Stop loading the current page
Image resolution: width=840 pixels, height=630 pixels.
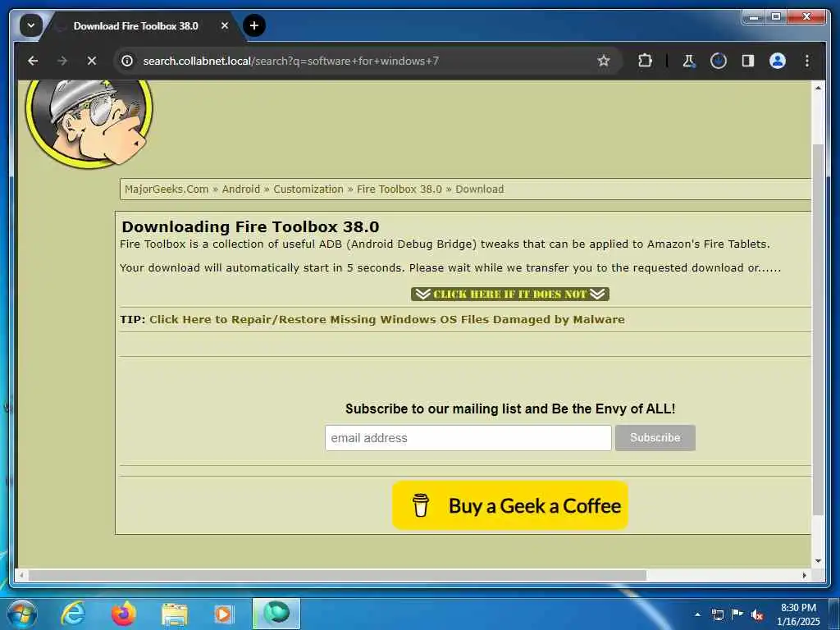click(x=92, y=61)
